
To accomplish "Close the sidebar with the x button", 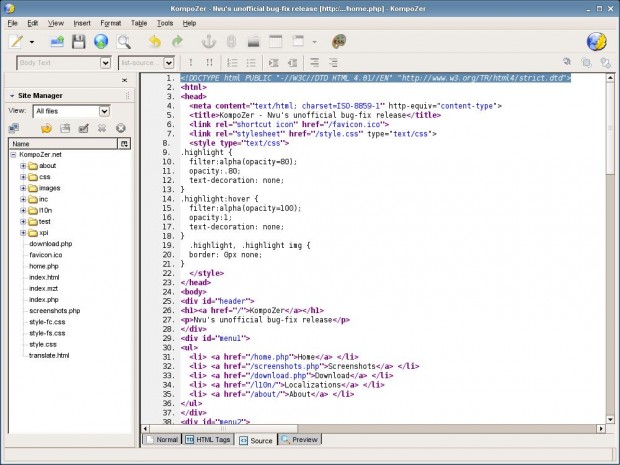I will pyautogui.click(x=125, y=80).
